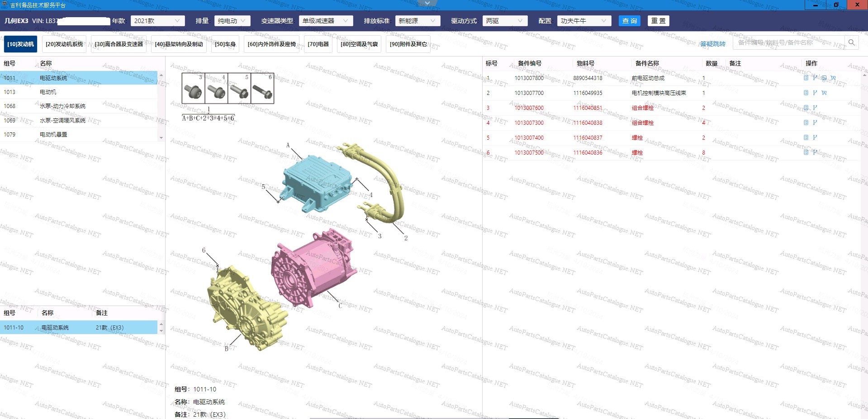The width and height of the screenshot is (868, 419).
Task: Add 电机控制模块高压线束 to cart
Action: click(824, 93)
